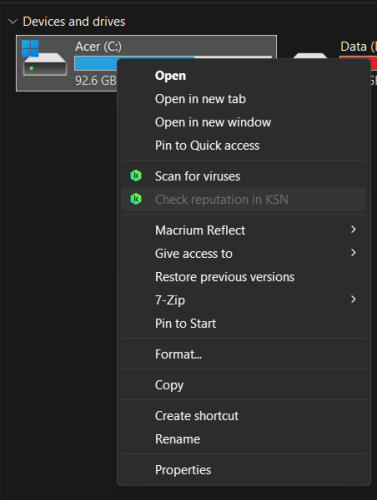This screenshot has height=500, width=377.
Task: Select the Acer (C:) drive icon
Action: [x=44, y=58]
